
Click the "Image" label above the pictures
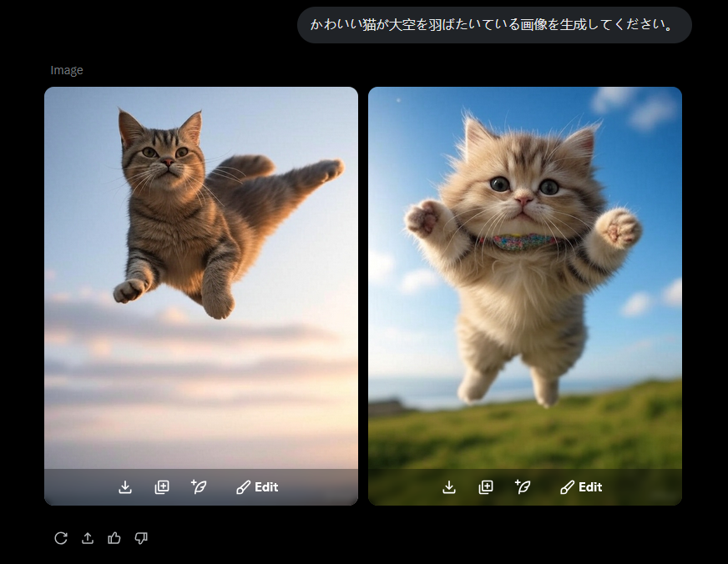point(67,70)
